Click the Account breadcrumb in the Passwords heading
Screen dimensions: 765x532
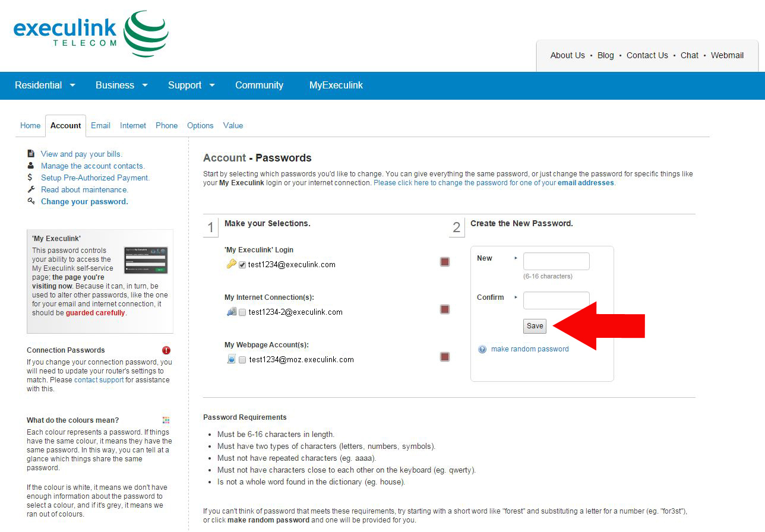(225, 158)
